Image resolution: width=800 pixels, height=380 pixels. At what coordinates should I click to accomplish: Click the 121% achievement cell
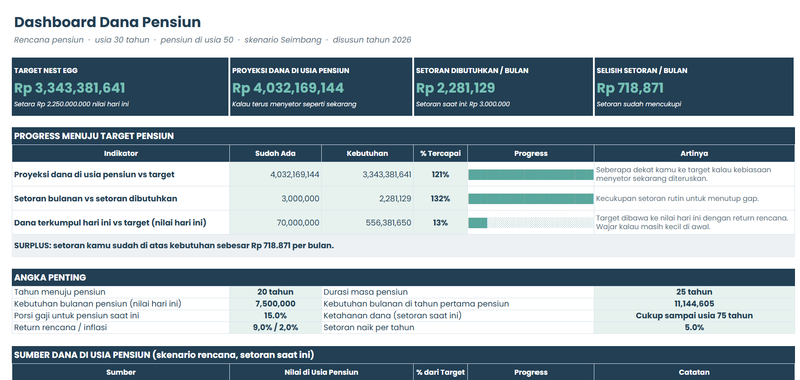click(440, 174)
